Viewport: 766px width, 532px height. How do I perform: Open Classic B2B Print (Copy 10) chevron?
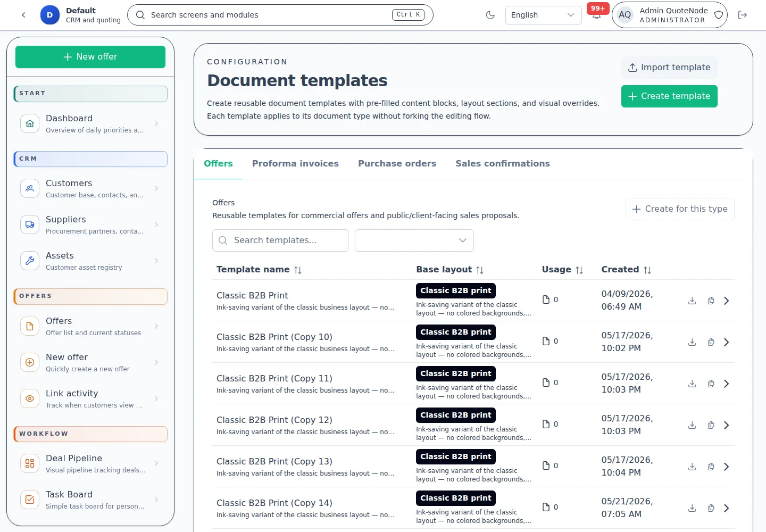pos(727,342)
